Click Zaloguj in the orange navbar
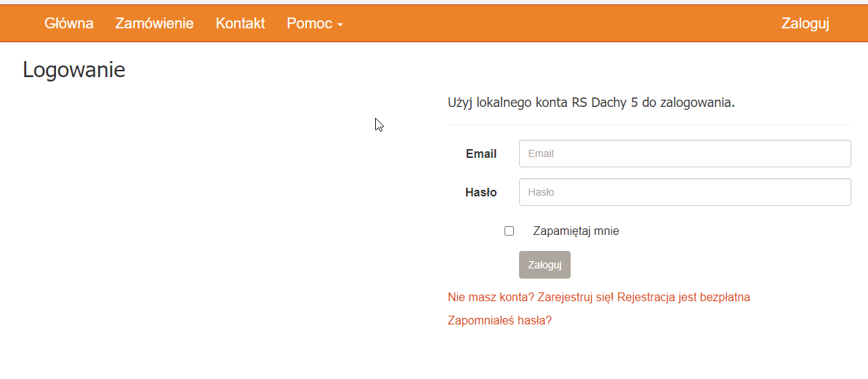This screenshot has height=379, width=868. point(805,23)
